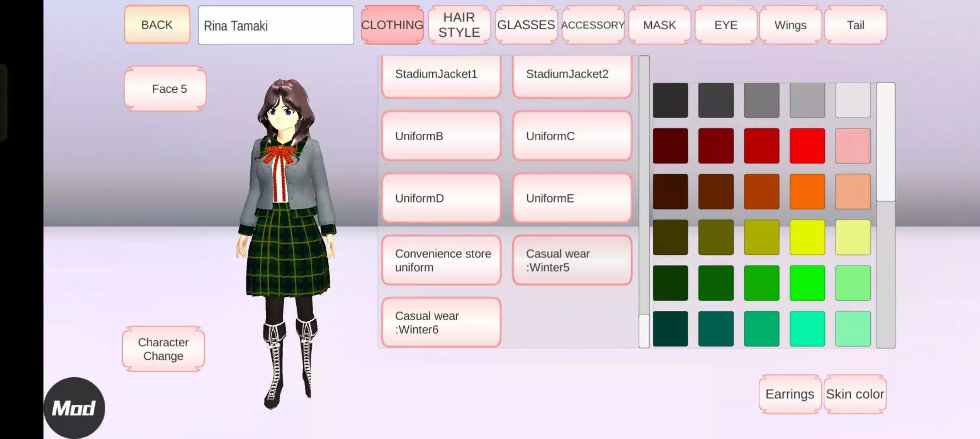Screen dimensions: 980x439
Task: Open the GLASSES category
Action: point(526,25)
